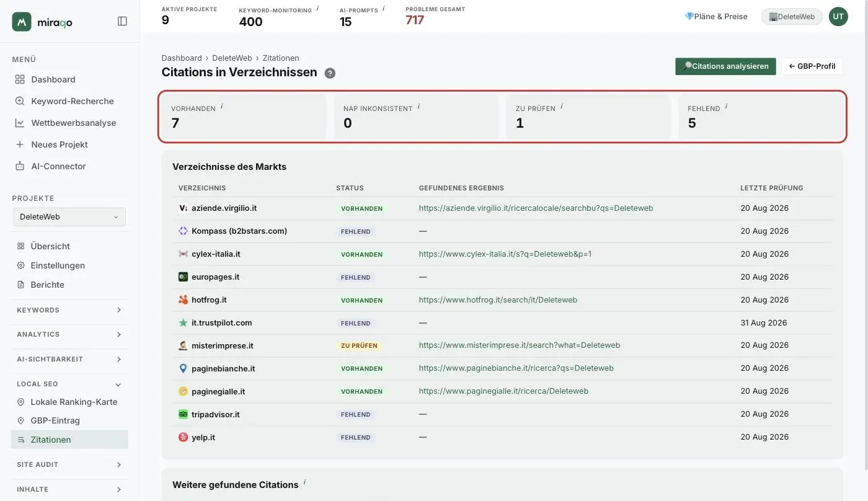Screen dimensions: 868x501
Task: Open the cylex-italia.it result URL
Action: coord(505,254)
